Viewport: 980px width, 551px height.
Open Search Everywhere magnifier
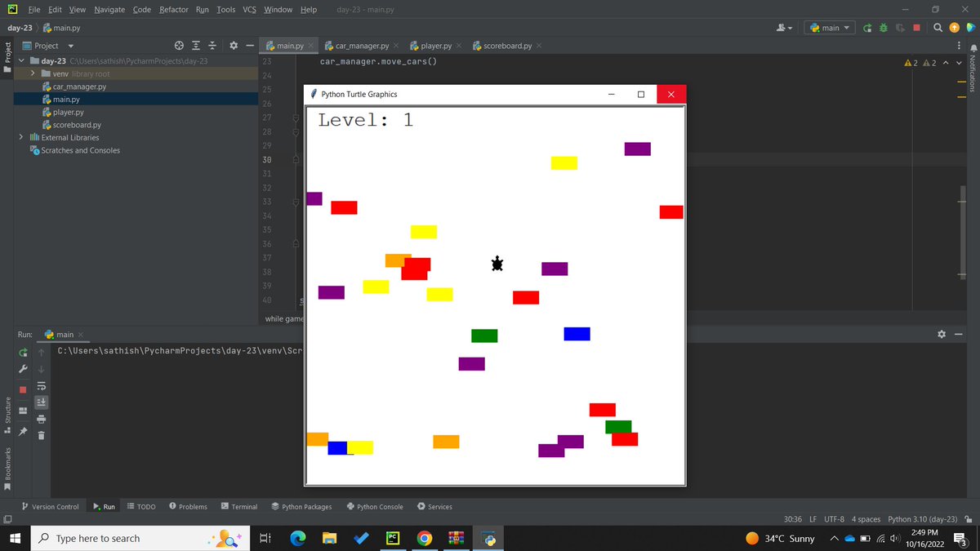[x=938, y=28]
